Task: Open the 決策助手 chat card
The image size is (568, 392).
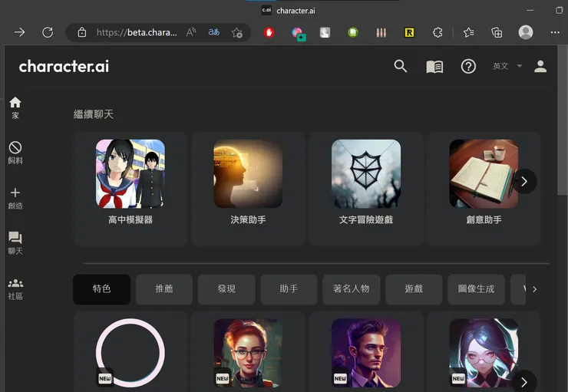Action: coord(248,189)
